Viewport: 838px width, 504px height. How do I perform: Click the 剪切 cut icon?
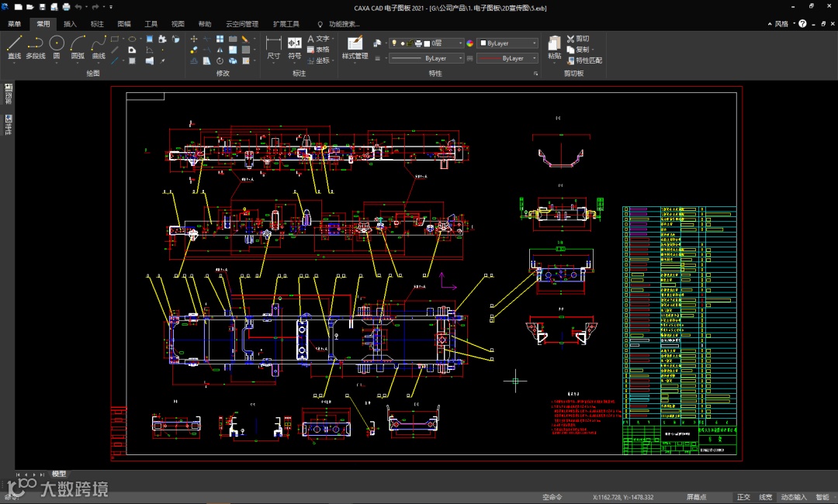[578, 39]
